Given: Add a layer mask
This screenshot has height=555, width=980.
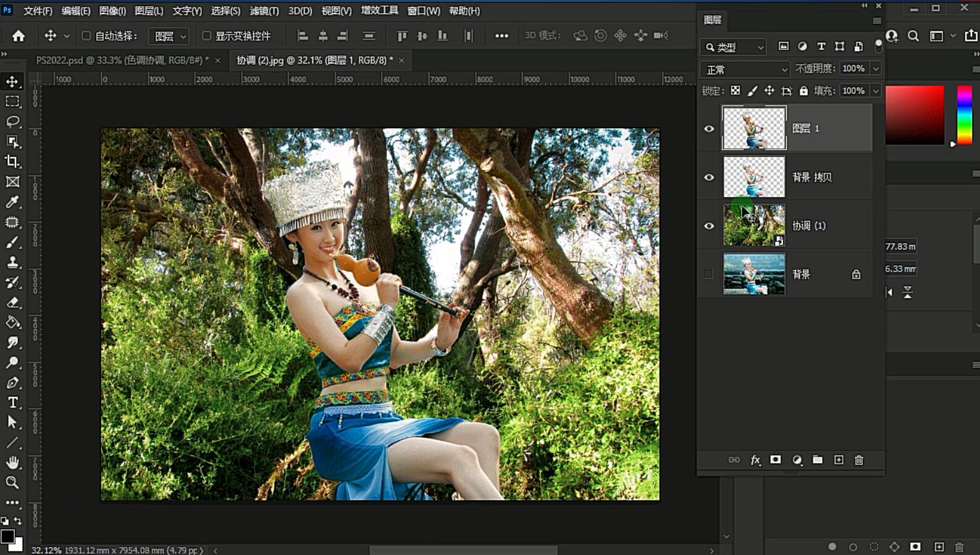Looking at the screenshot, I should [x=776, y=460].
